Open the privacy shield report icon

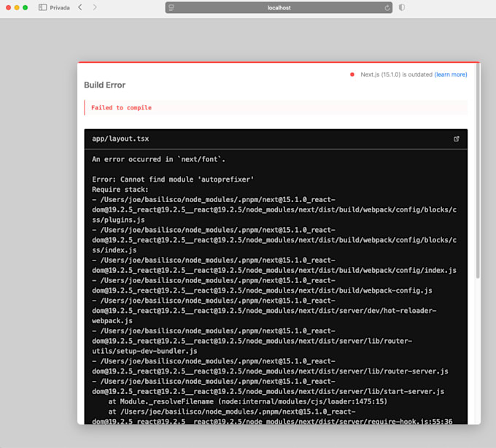pyautogui.click(x=401, y=7)
